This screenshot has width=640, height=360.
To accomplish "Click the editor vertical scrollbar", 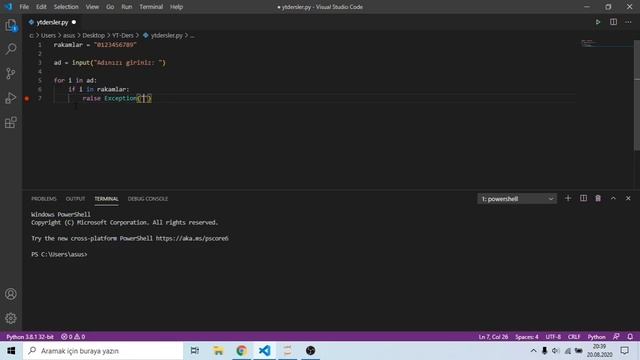I will coord(637,95).
